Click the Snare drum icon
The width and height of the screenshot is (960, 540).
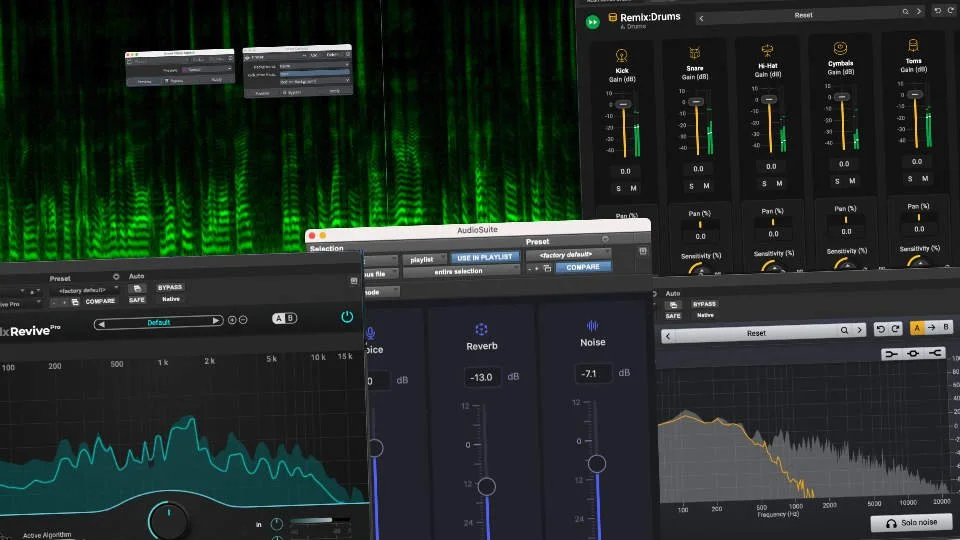[694, 54]
